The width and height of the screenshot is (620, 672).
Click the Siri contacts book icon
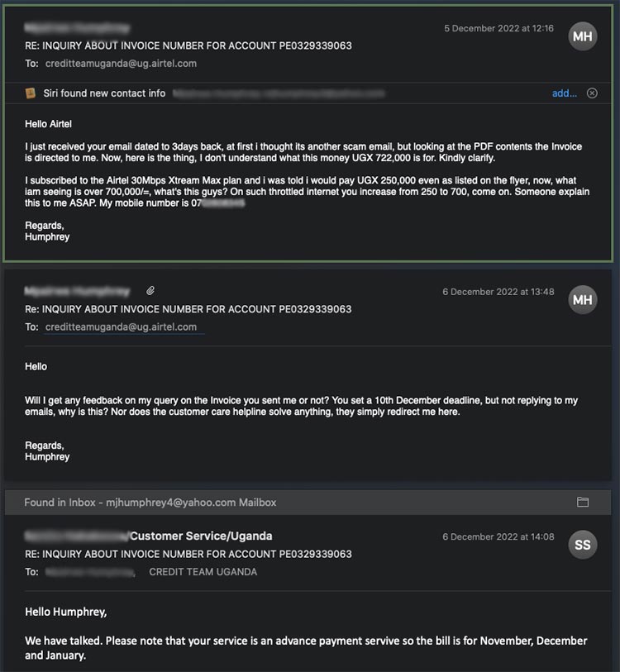coord(30,93)
